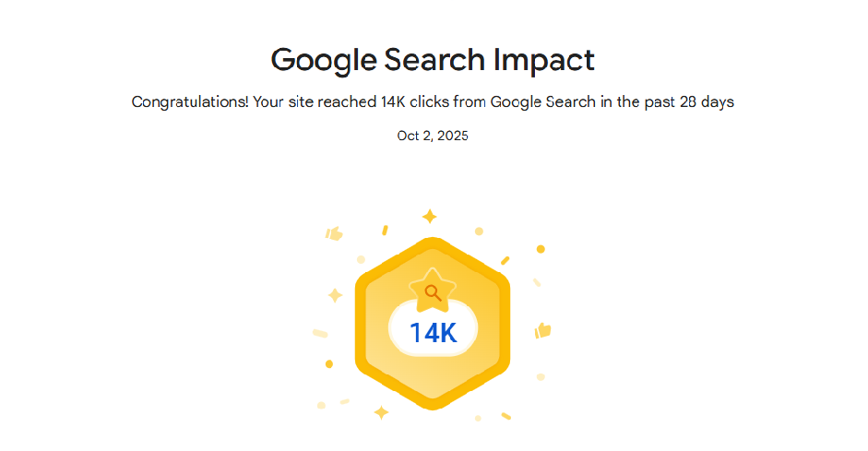Click the hexagon badge's dark yellow bottom border
868x451 pixels.
tap(433, 401)
